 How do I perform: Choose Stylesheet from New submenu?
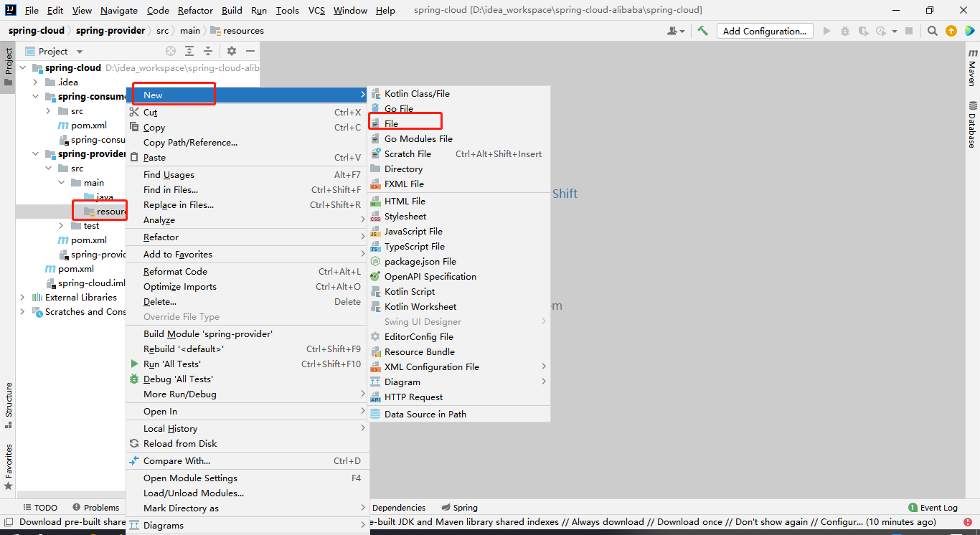tap(458, 217)
